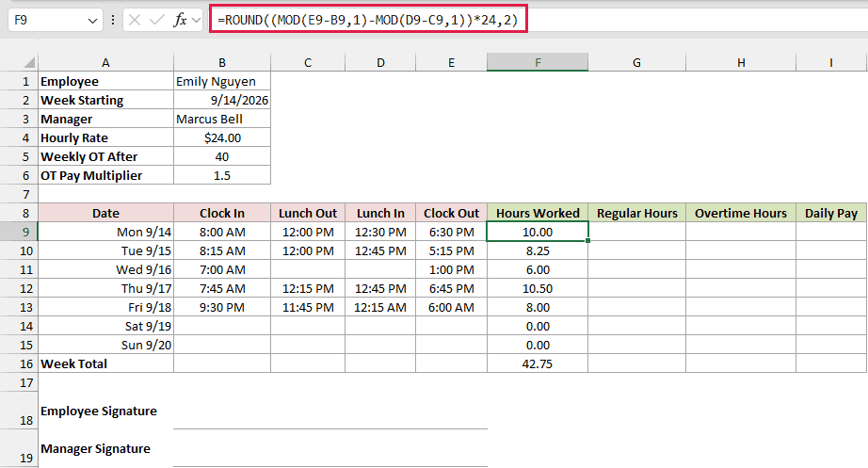Click the Cancel X icon in formula bar
This screenshot has width=868, height=468.
click(135, 21)
